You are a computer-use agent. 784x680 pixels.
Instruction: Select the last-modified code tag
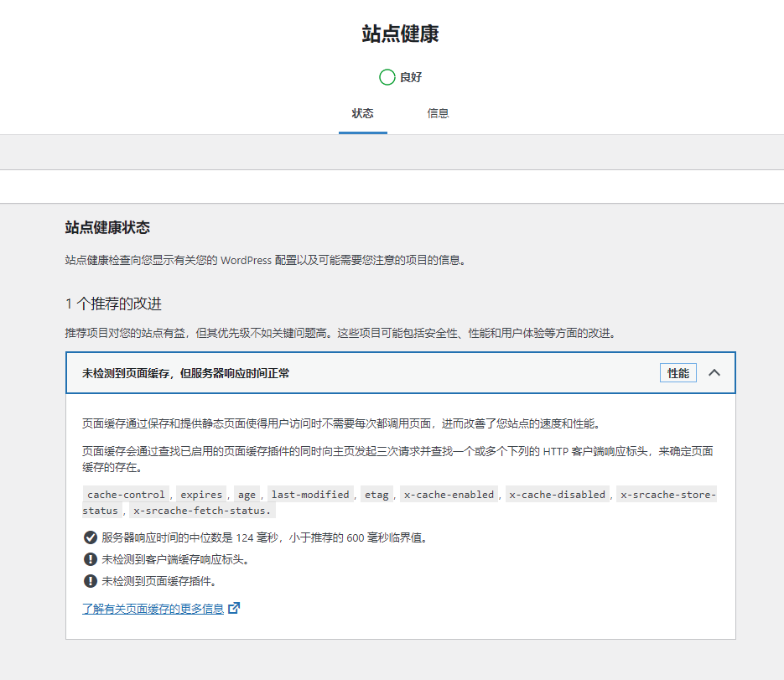(x=309, y=495)
